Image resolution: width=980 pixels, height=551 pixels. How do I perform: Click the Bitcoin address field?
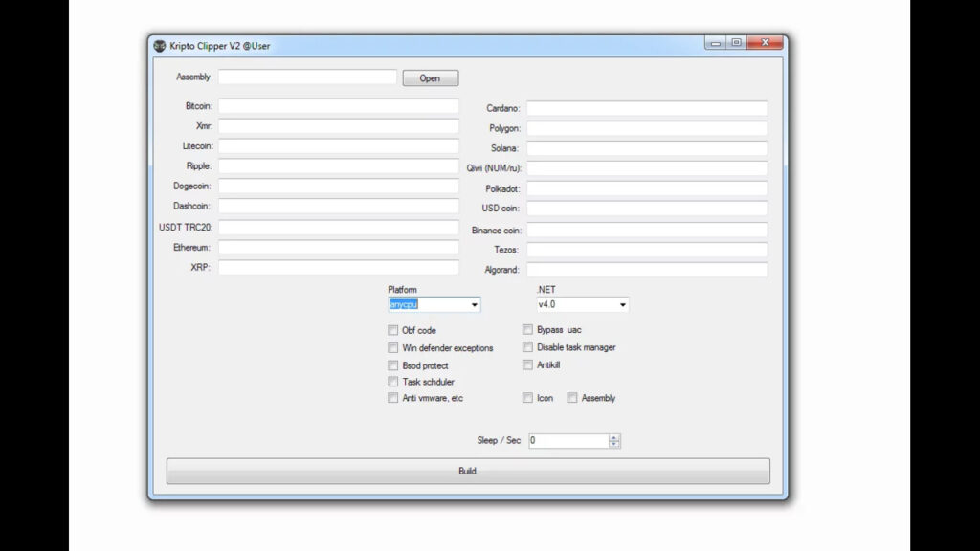338,106
